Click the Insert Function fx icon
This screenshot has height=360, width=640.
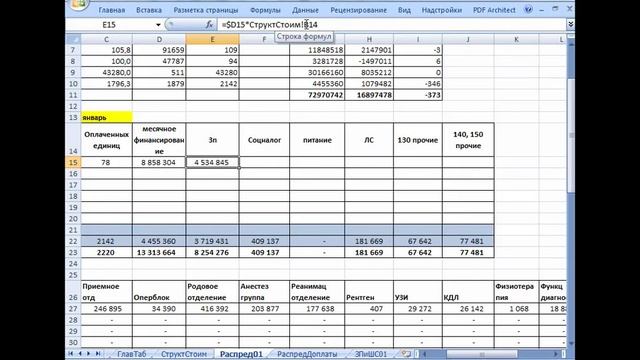tap(209, 25)
